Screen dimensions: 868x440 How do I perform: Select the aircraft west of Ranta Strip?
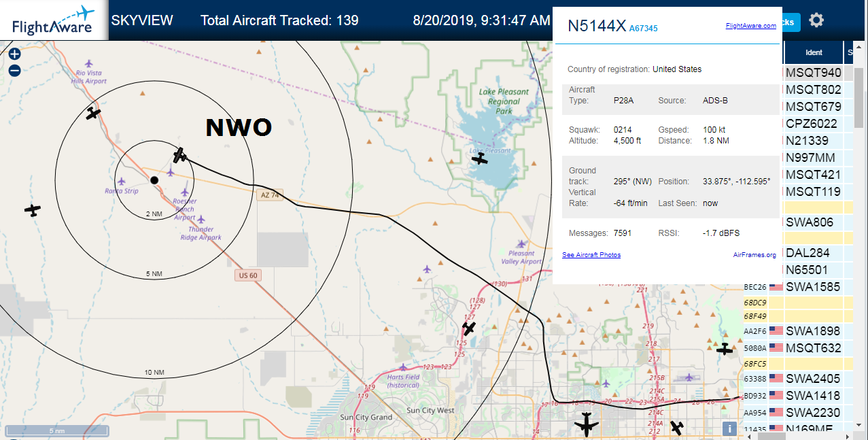pos(33,210)
